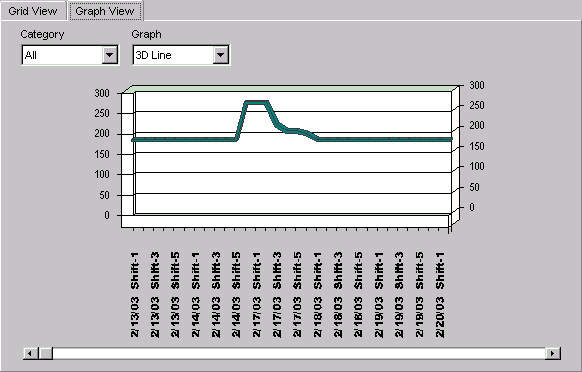Switch to the Grid View tab
Screen dimensions: 582x372
33,11
